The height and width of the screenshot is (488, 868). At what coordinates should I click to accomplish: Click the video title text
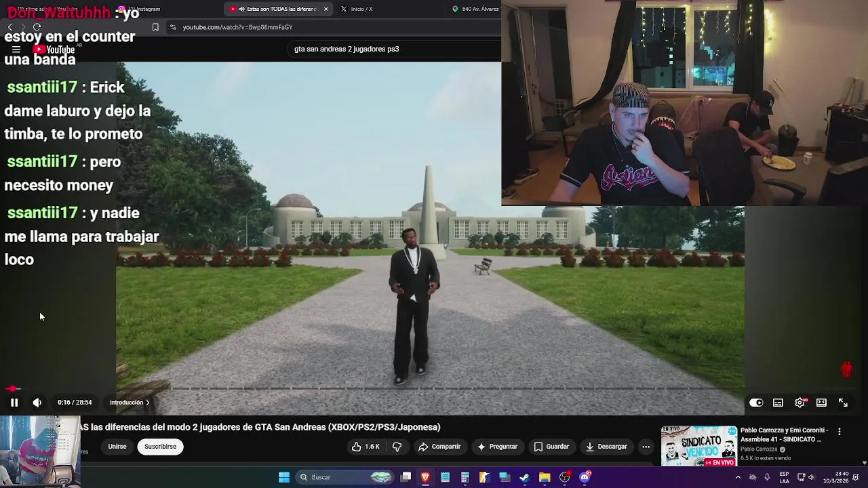(261, 427)
